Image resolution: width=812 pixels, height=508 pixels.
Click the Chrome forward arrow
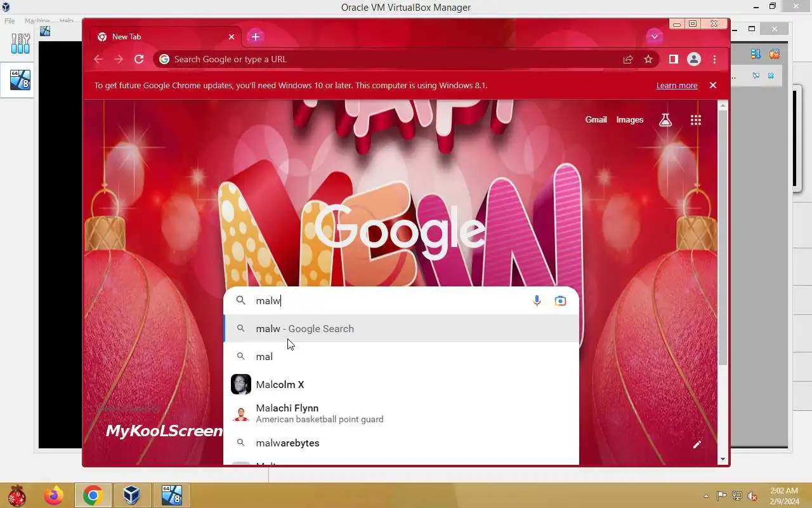point(119,59)
